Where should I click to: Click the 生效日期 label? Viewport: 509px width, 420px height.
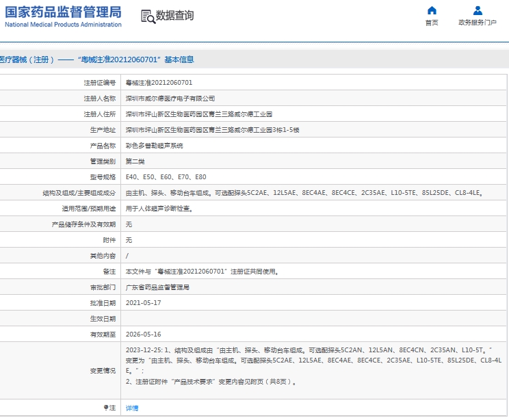103,319
